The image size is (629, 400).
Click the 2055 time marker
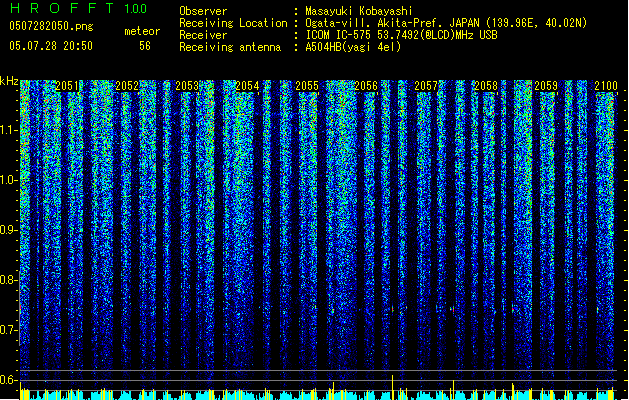(x=307, y=86)
